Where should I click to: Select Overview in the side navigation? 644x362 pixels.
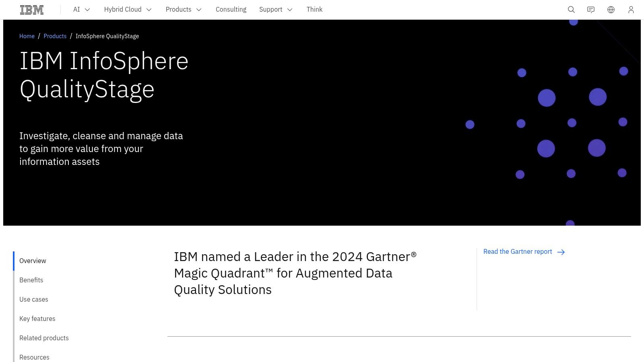click(x=33, y=261)
